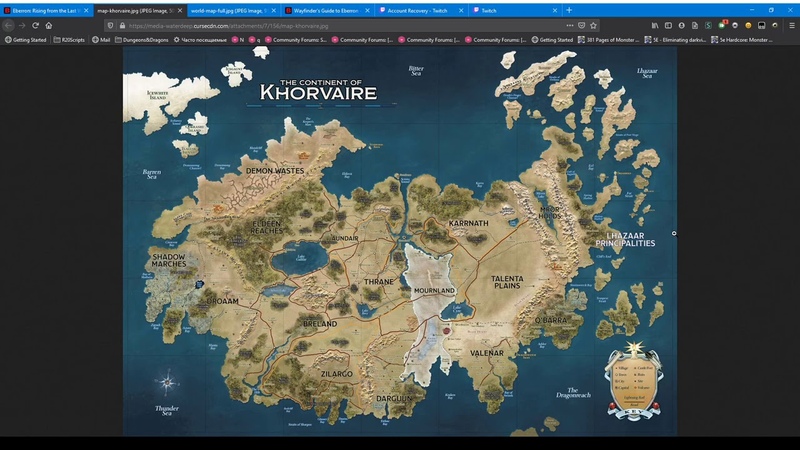Click the dark square extension icon
This screenshot has width=800, height=450.
[x=761, y=26]
